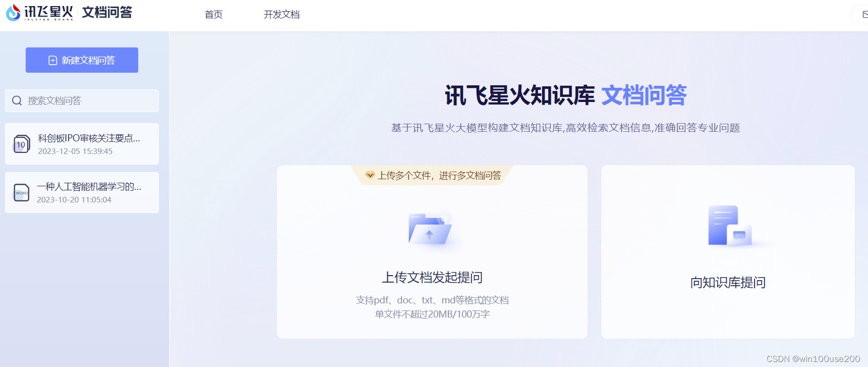This screenshot has height=367, width=868.
Task: Click the knowledge base document icon
Action: pyautogui.click(x=730, y=225)
